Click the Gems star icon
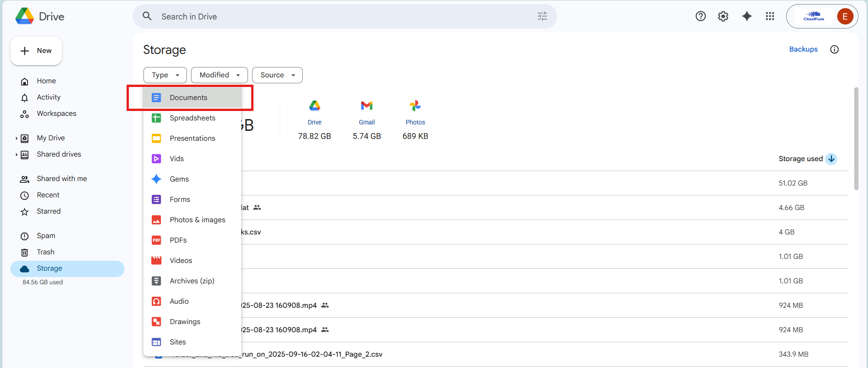 pyautogui.click(x=156, y=179)
